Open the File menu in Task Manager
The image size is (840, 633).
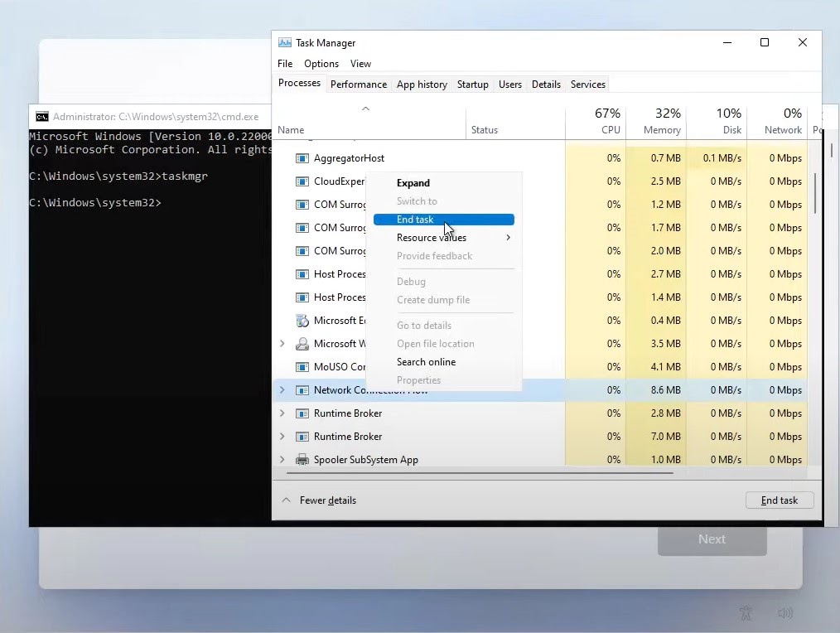[285, 64]
